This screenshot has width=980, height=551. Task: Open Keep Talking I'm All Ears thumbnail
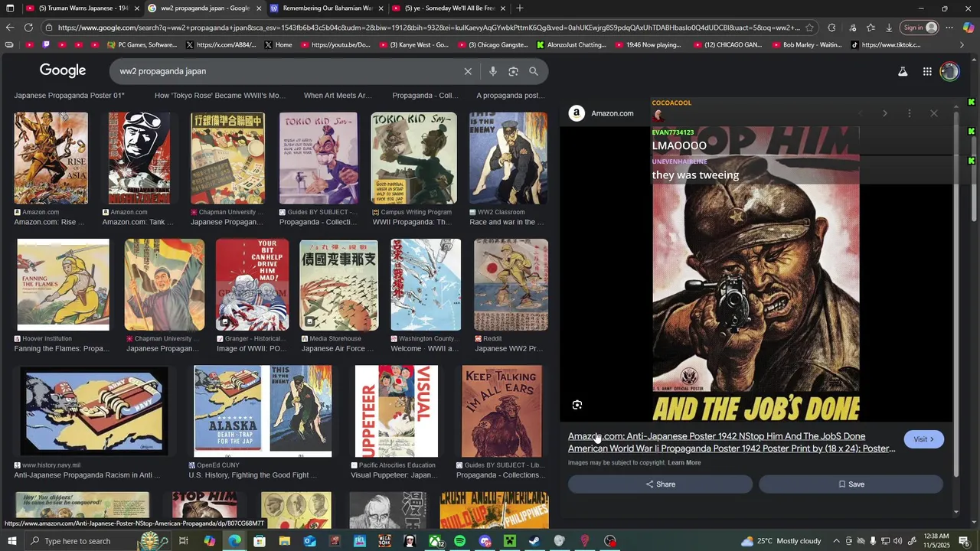pos(501,411)
